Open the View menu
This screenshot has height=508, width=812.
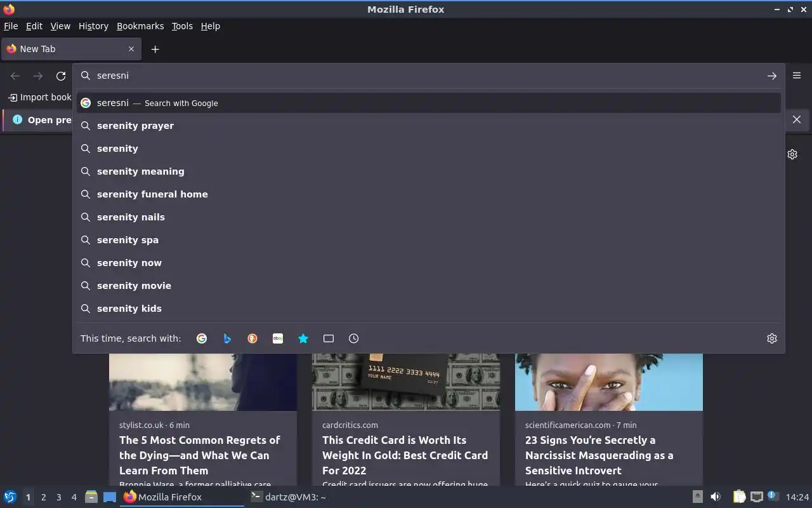click(x=60, y=26)
